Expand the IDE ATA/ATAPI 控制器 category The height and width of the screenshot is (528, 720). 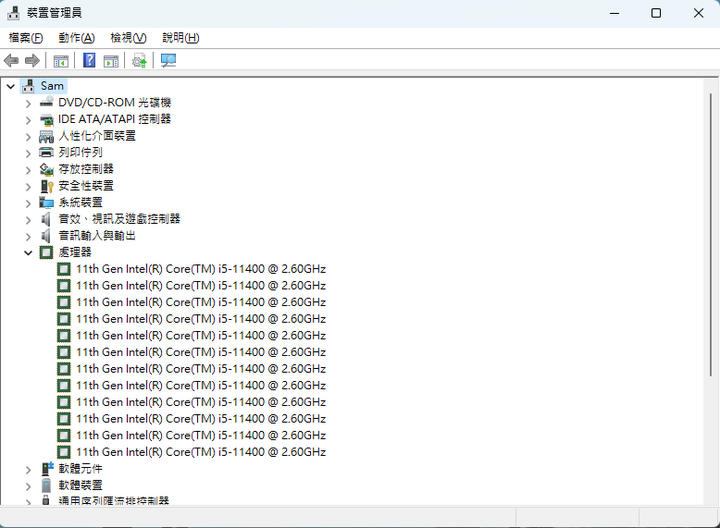coord(28,120)
